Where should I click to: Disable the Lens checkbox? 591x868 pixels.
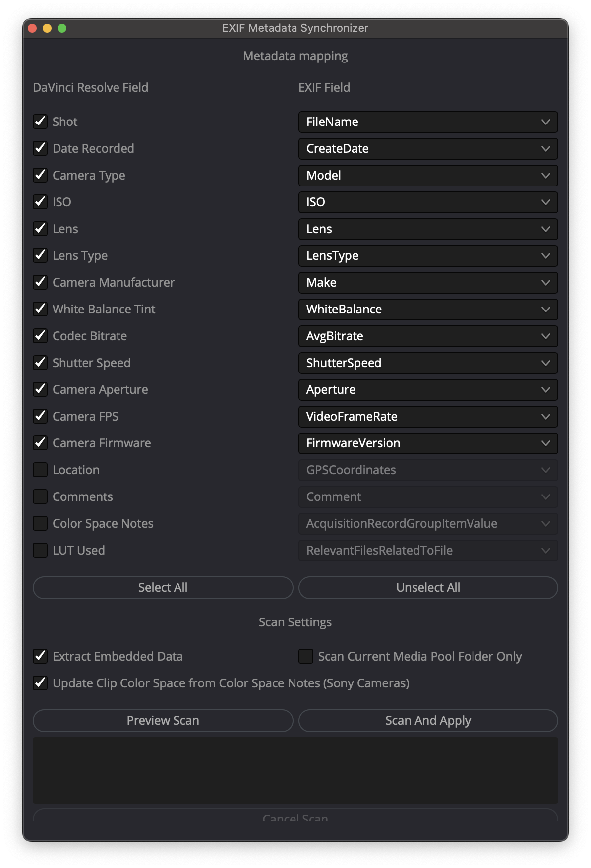40,229
